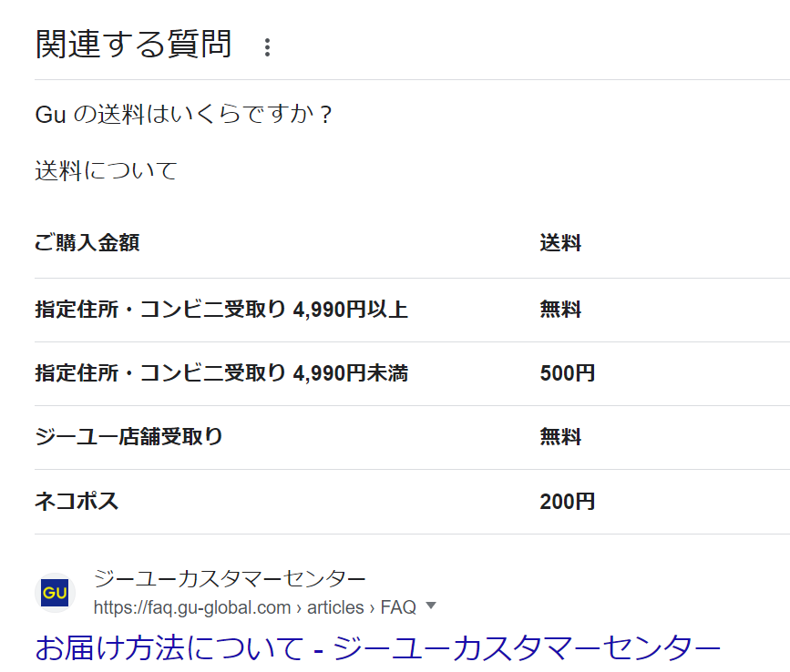Select the 送料 column header
Viewport: 790px width, 672px height.
pos(560,242)
